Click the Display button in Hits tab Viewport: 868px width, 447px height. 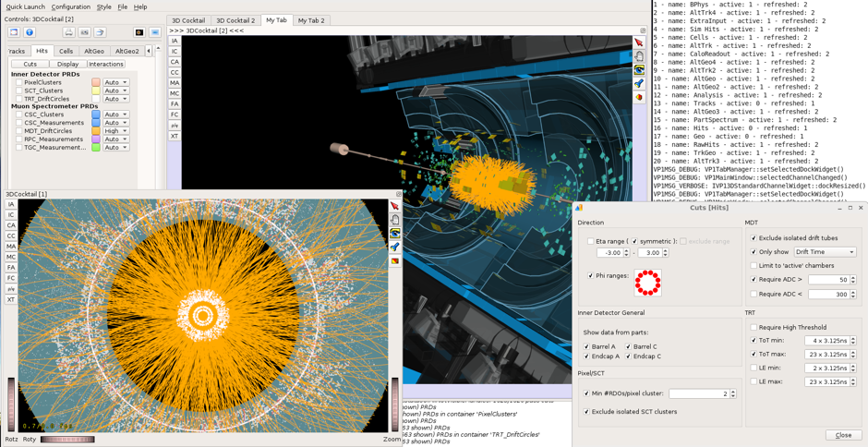[67, 65]
